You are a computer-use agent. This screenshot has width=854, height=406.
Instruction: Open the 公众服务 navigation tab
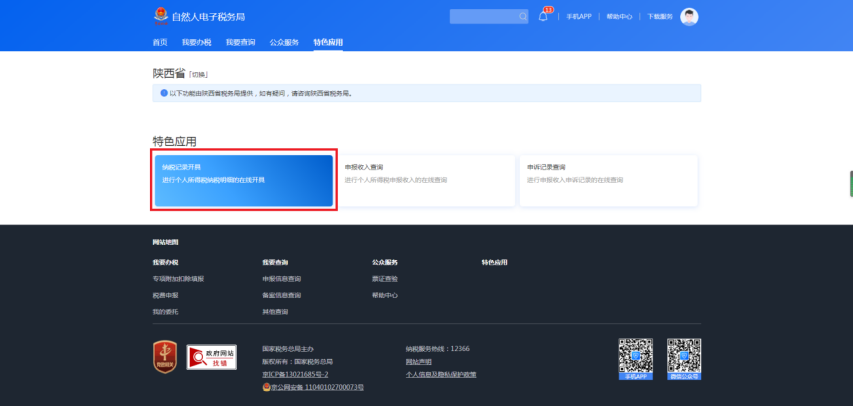(284, 42)
